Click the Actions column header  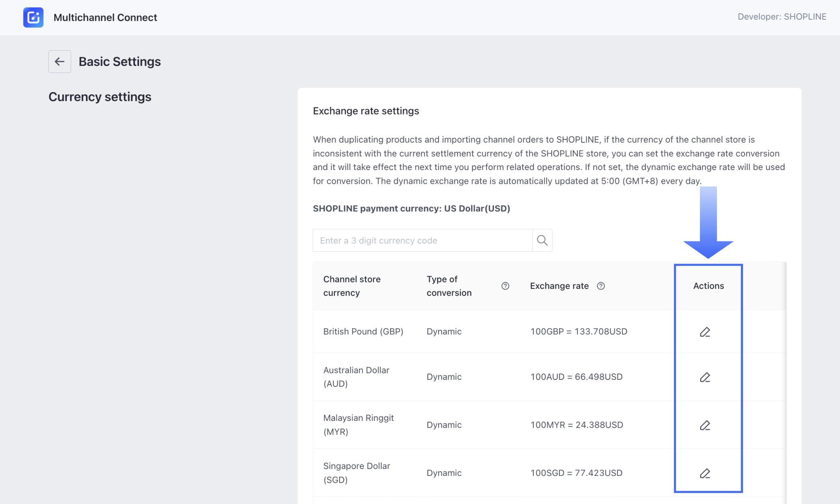coord(708,286)
